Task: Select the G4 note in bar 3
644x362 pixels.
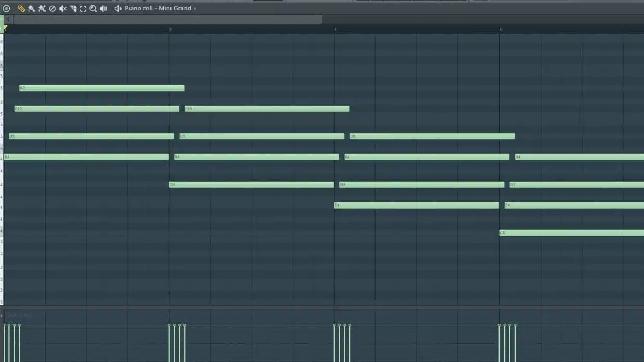Action: (422, 185)
